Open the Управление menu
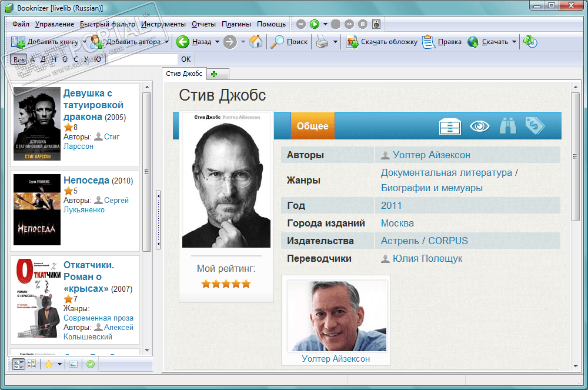588x390 pixels. (55, 24)
